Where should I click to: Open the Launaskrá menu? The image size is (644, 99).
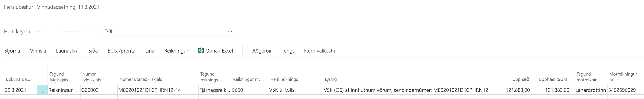point(67,51)
